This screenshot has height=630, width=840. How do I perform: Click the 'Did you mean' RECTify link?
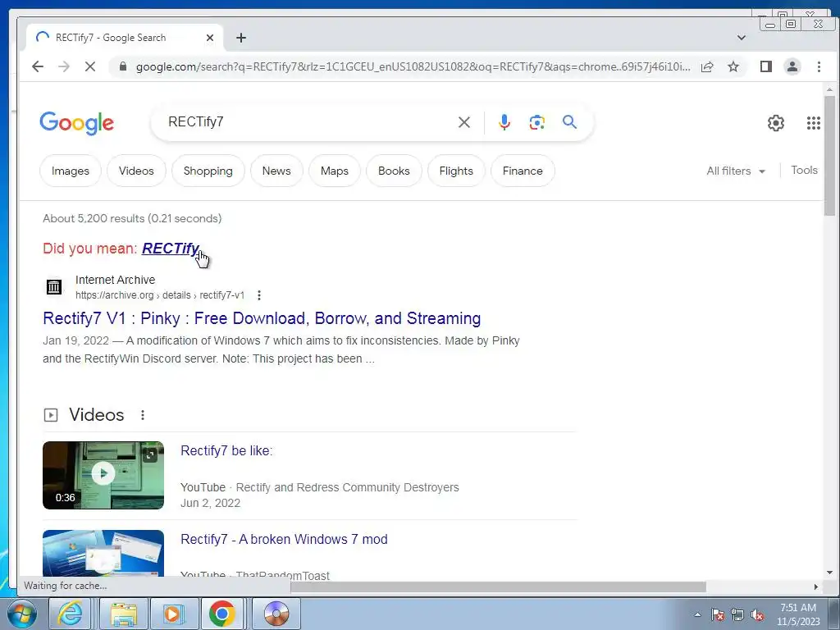[171, 249]
